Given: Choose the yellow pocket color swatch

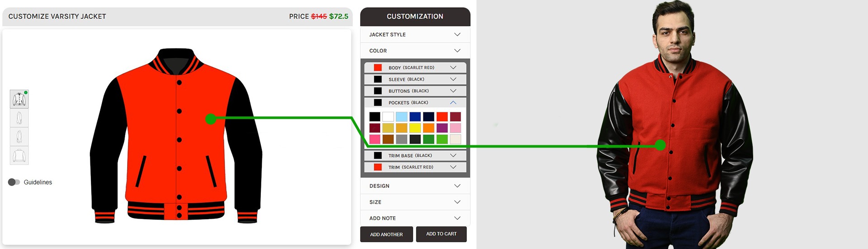Looking at the screenshot, I should 415,128.
